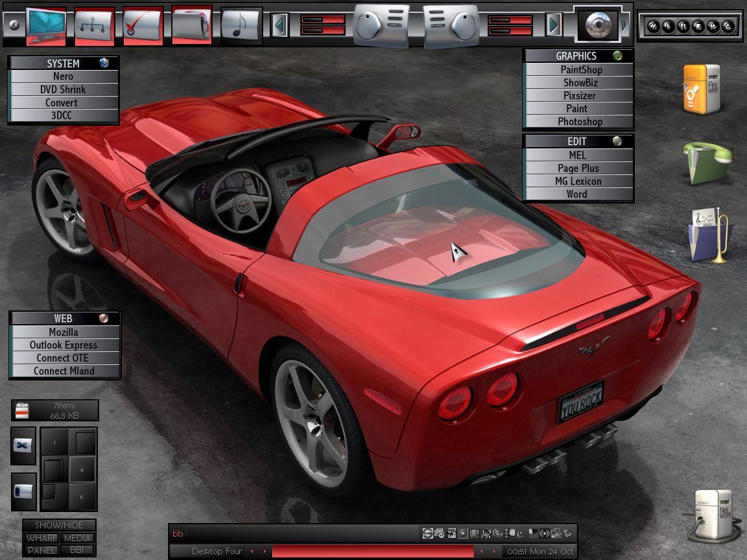Launch DVD Shrink from SYSTEM menu
The width and height of the screenshot is (747, 560).
coord(64,89)
